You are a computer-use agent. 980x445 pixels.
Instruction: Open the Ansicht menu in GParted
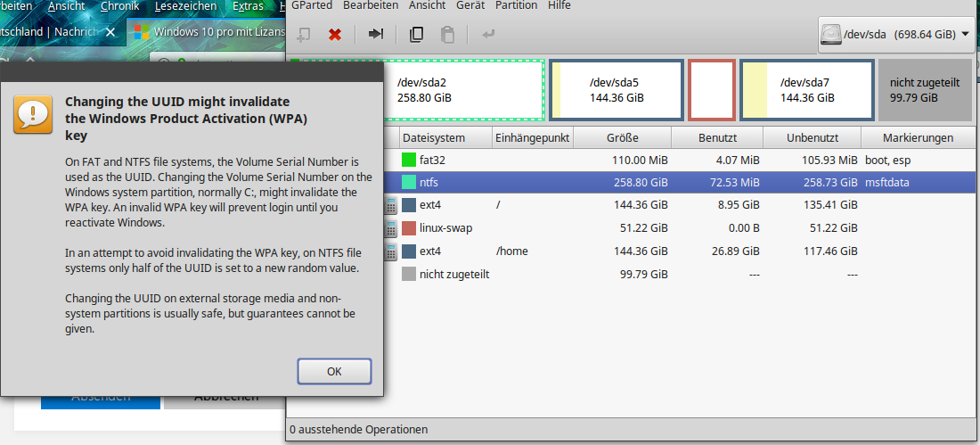coord(427,5)
